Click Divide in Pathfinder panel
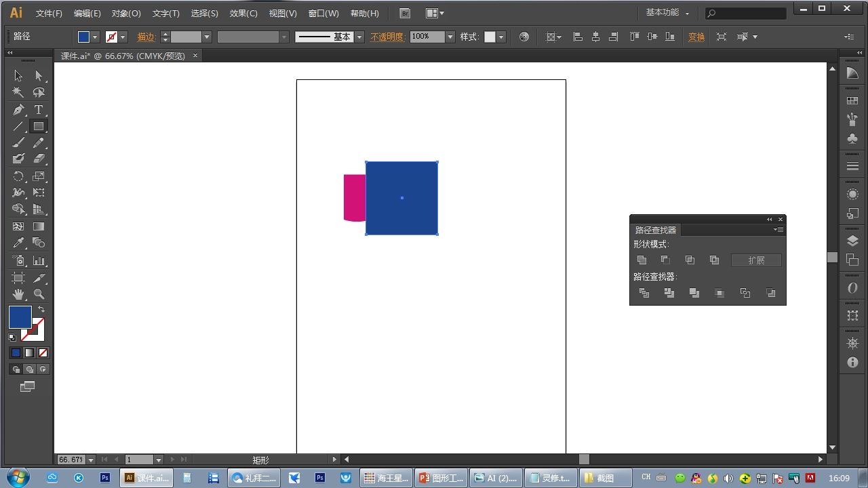Image resolution: width=868 pixels, height=488 pixels. 644,293
